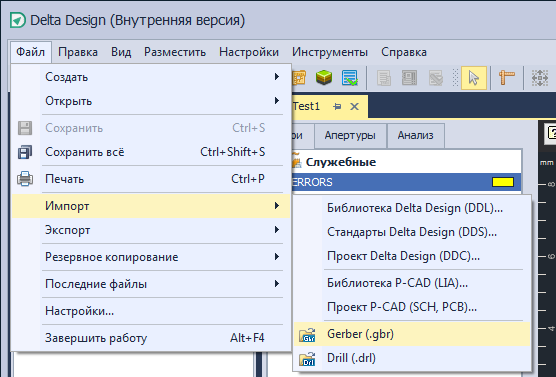
Task: Open the Настройки menu in menu bar
Action: pos(249,52)
